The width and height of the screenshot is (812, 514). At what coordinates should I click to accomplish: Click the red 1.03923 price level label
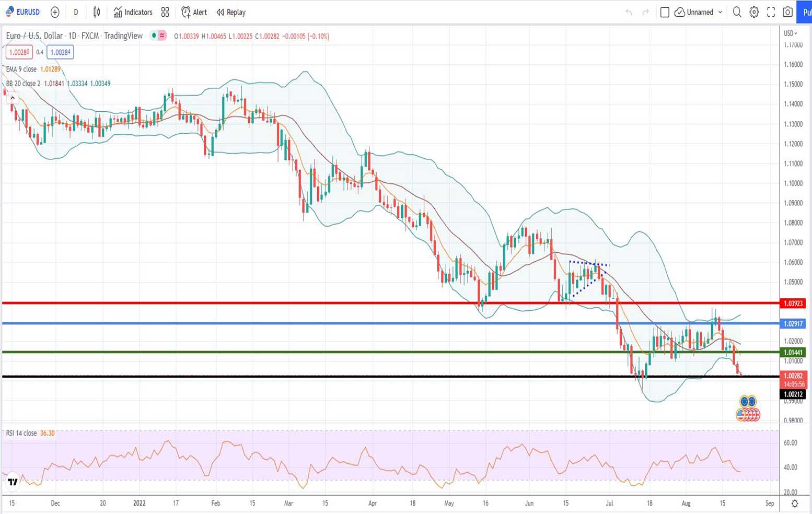click(793, 303)
